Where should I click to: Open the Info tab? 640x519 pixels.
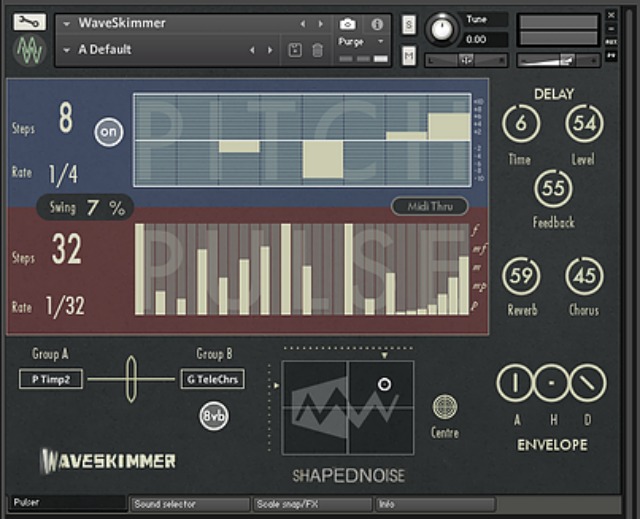coord(435,504)
